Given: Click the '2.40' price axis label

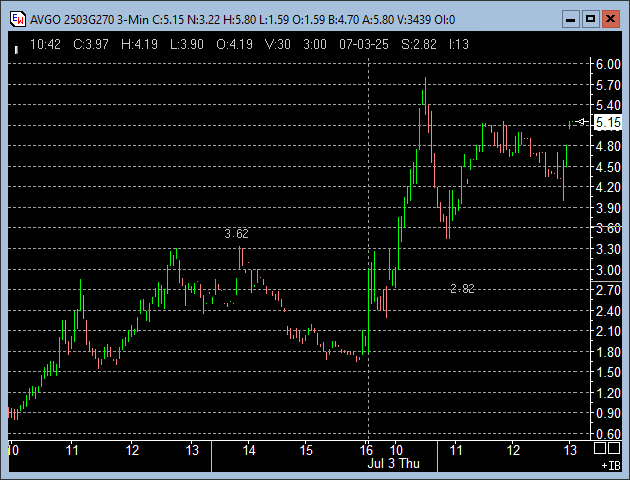Looking at the screenshot, I should [x=608, y=311].
